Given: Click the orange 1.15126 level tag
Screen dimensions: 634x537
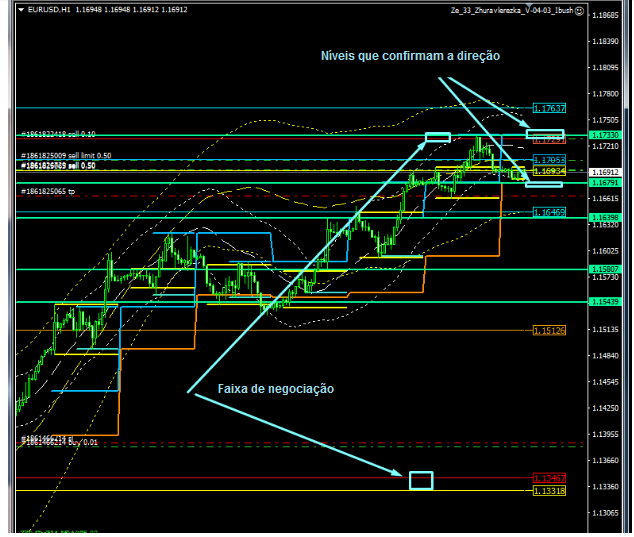Looking at the screenshot, I should coord(549,330).
